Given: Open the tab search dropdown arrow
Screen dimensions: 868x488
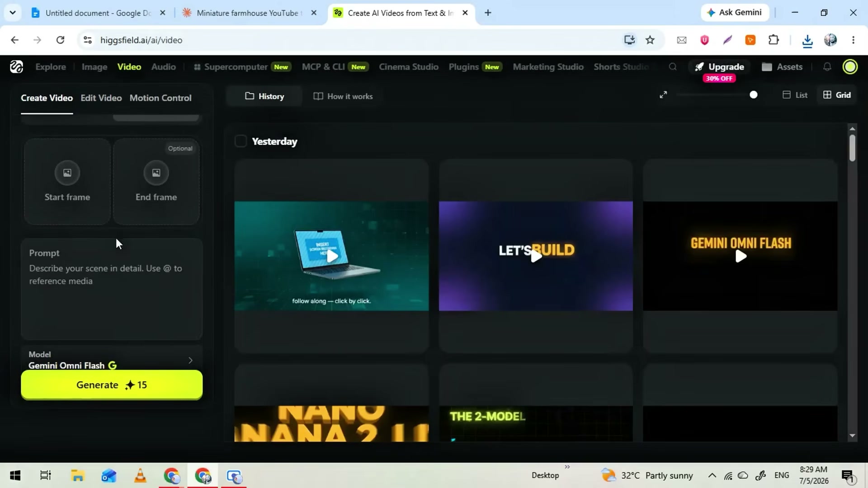Looking at the screenshot, I should (13, 13).
